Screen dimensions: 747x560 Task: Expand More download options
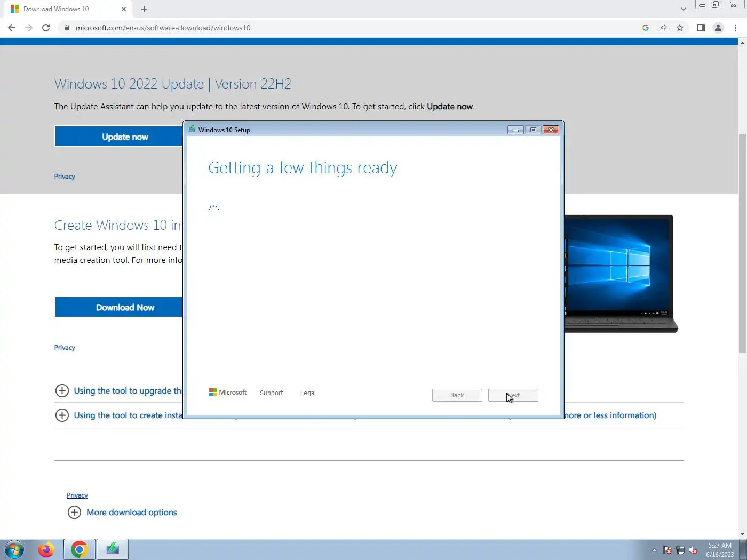[122, 513]
